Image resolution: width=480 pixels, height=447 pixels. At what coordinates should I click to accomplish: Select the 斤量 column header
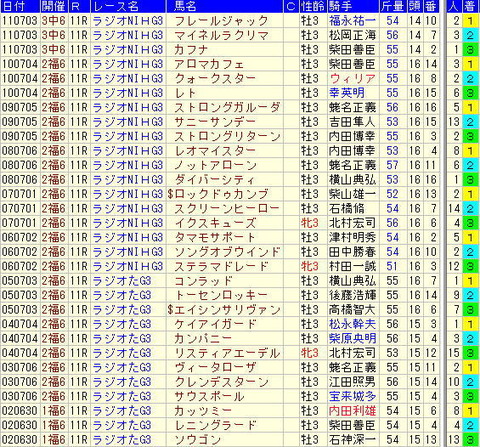click(393, 6)
